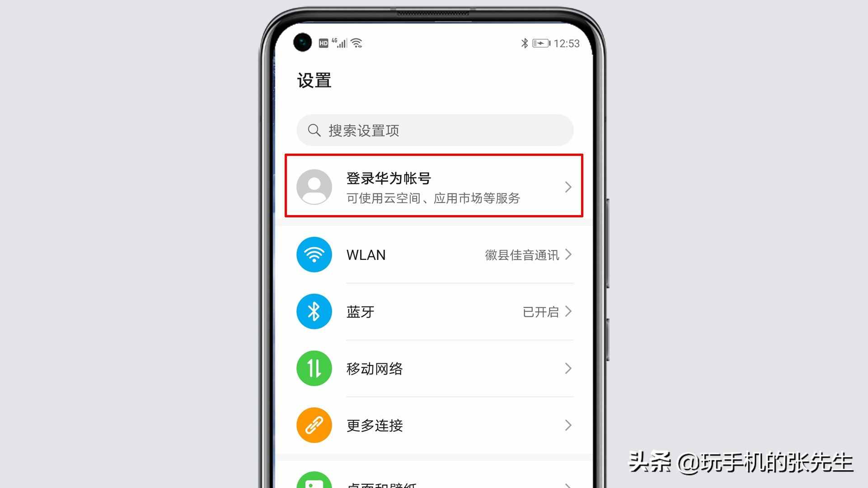Tap the Bluetooth settings icon
The image size is (868, 488).
[314, 311]
